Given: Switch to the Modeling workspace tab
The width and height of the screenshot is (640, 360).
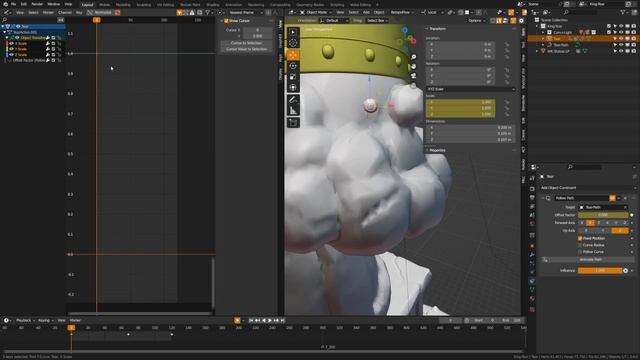Looking at the screenshot, I should (123, 5).
